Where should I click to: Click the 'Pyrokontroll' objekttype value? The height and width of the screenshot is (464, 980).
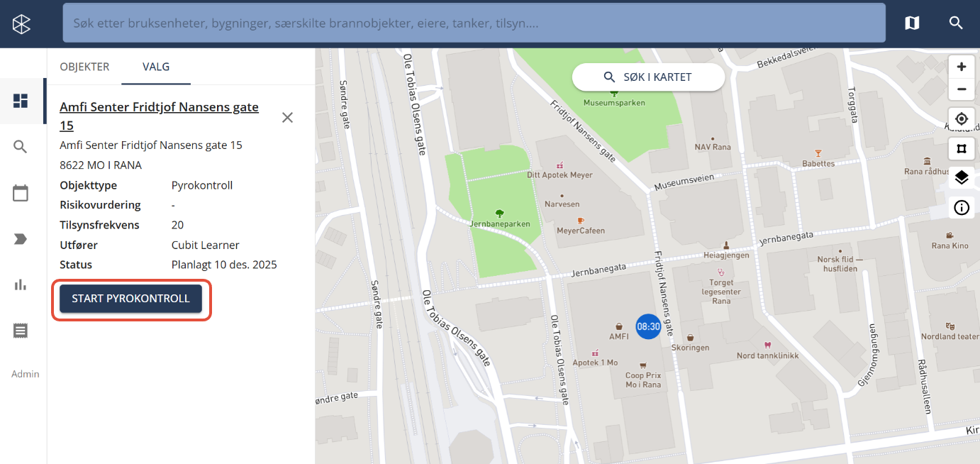(x=202, y=185)
